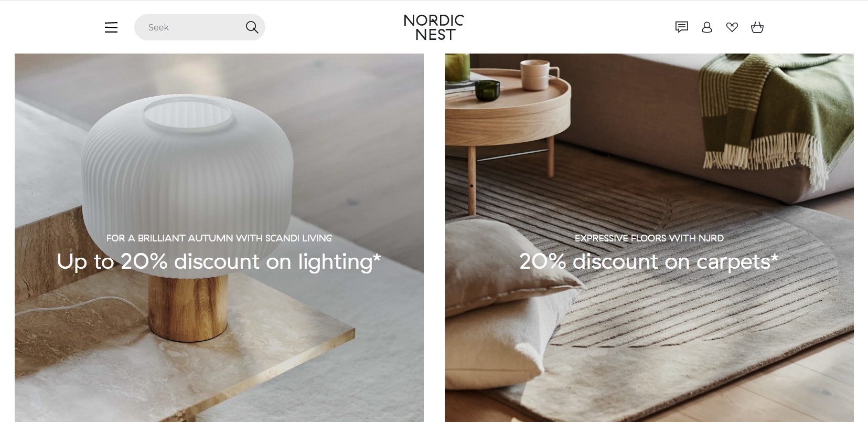Open 'Up to 20% discount on lighting' headline
Screen dimensions: 868x422
(x=219, y=261)
